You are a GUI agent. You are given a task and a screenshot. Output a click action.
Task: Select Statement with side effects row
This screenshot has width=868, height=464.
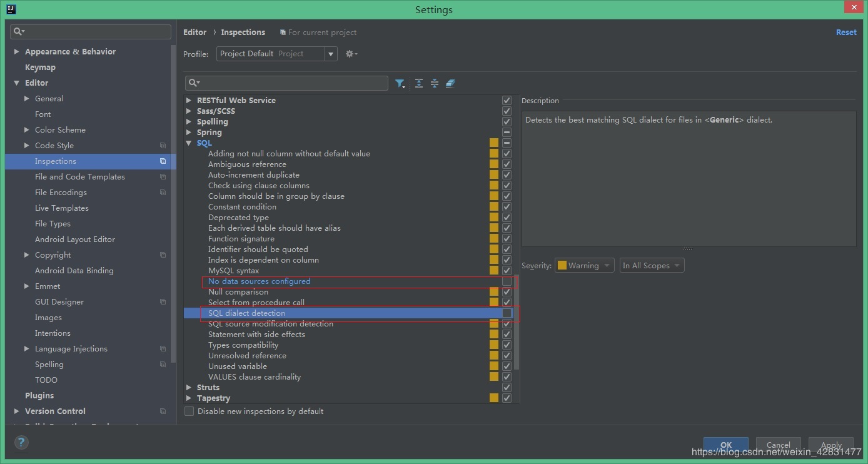[x=348, y=335]
